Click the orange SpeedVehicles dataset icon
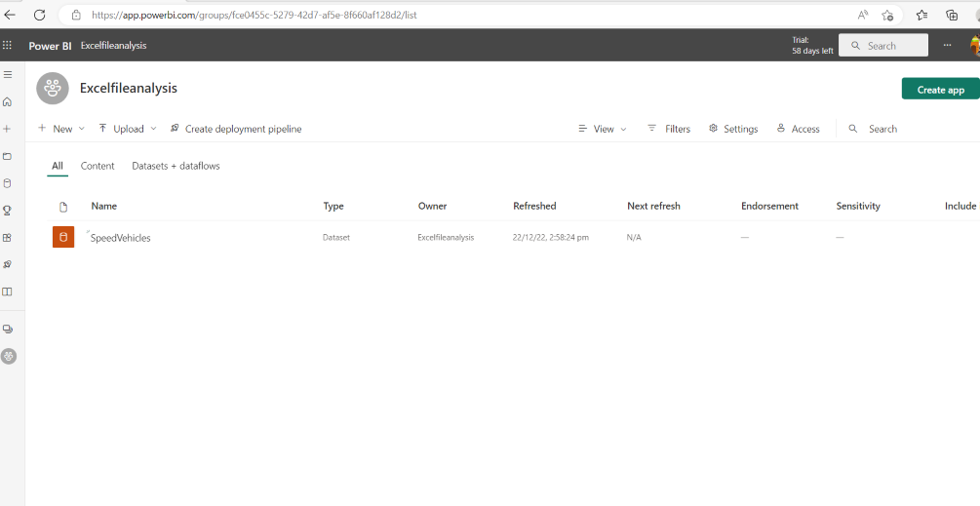 coord(63,237)
